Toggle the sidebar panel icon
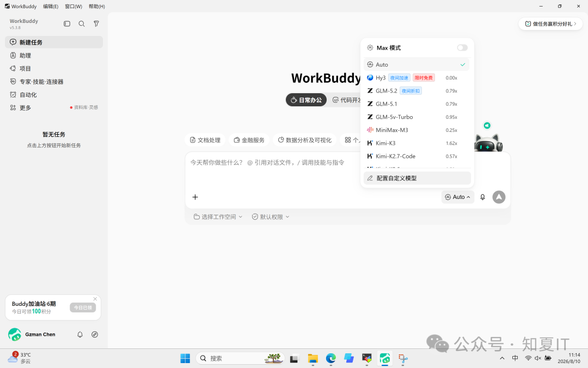The image size is (588, 368). [x=67, y=23]
